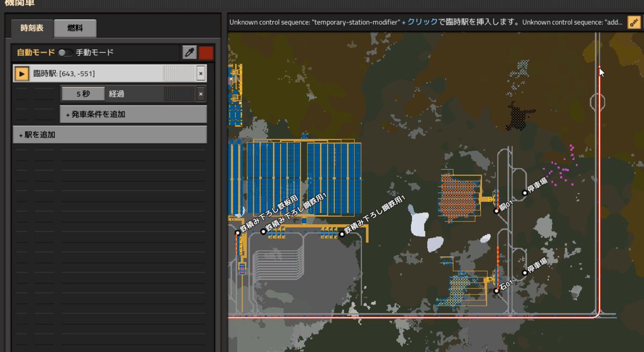The height and width of the screenshot is (352, 644).
Task: Select the 停車場 station near 石01
Action: pos(524,273)
